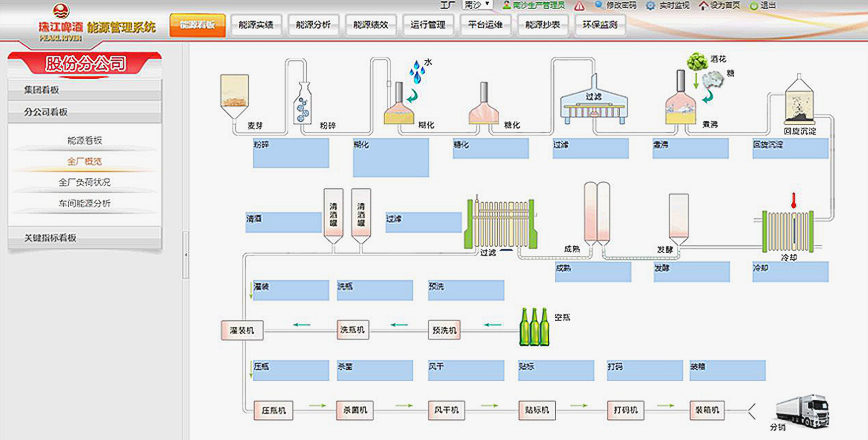
Task: Click the green beer bottles (空瓶) icon
Action: pyautogui.click(x=533, y=327)
